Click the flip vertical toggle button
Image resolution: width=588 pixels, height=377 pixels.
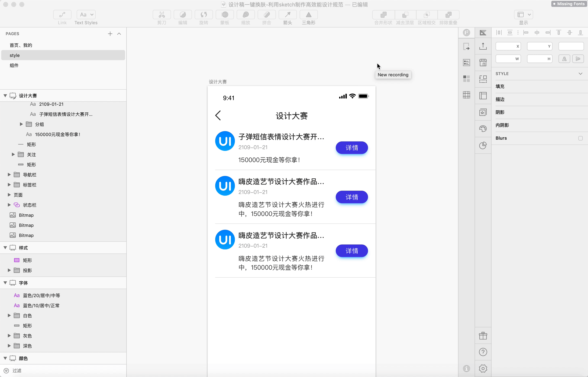tap(578, 59)
